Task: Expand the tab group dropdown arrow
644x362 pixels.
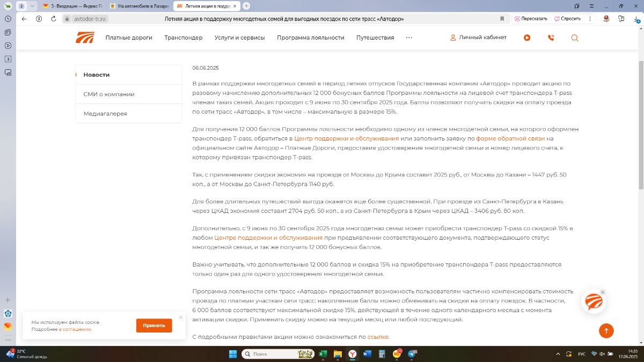Action: [32, 6]
